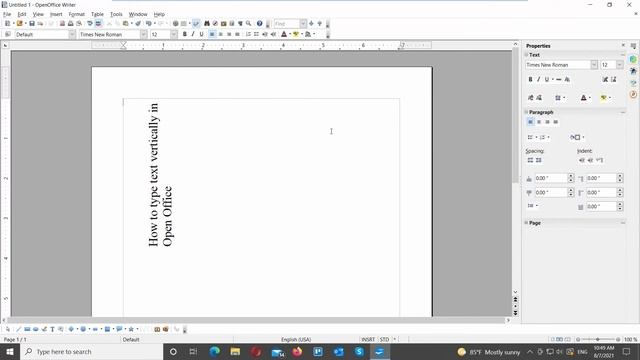Click the Hyperlink globe icon in toolbar

click(x=176, y=24)
